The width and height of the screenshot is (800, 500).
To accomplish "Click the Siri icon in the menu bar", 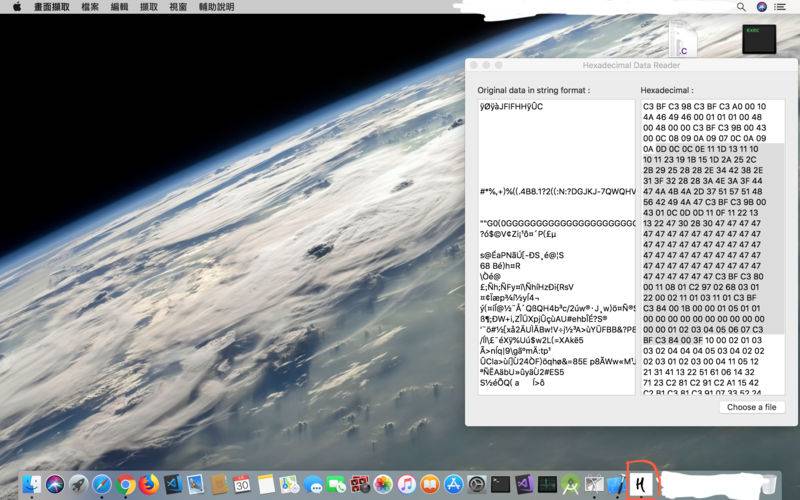I will [x=762, y=6].
